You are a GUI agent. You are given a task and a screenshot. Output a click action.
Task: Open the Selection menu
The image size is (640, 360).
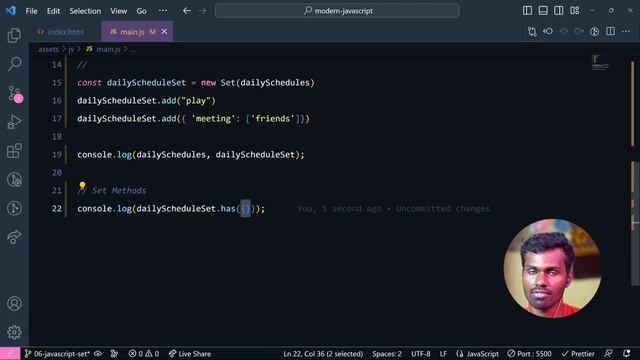[x=85, y=11]
